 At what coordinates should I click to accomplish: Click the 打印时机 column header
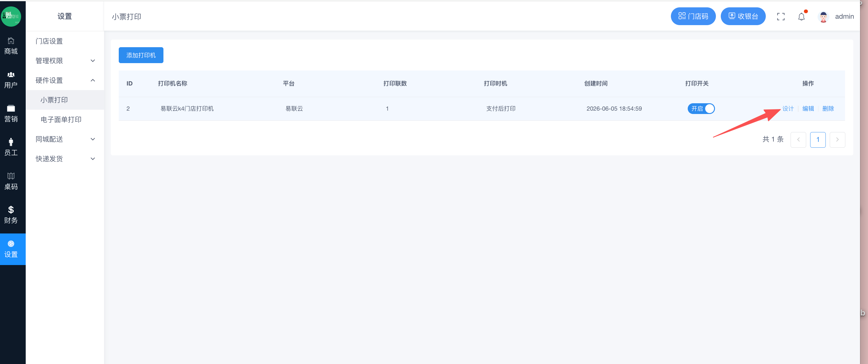point(495,83)
